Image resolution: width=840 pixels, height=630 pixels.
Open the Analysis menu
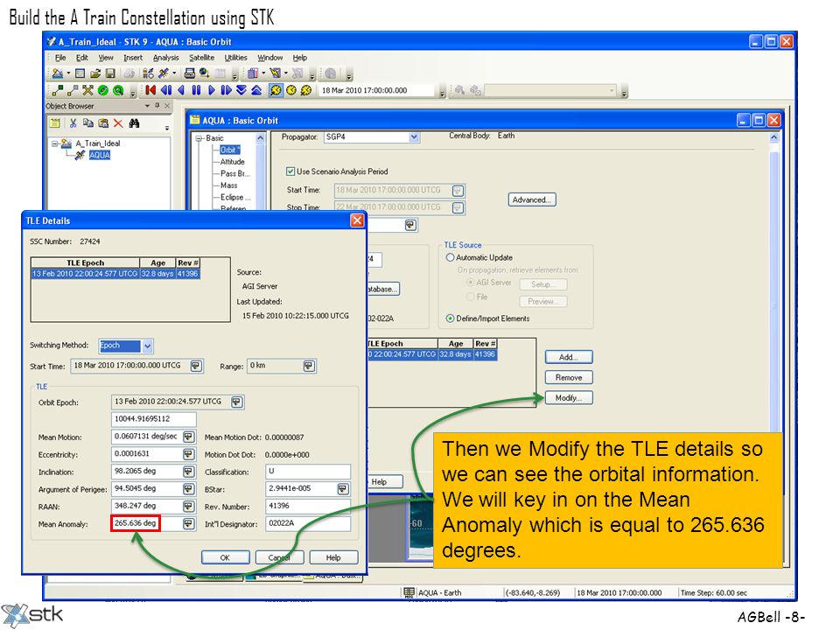[166, 58]
